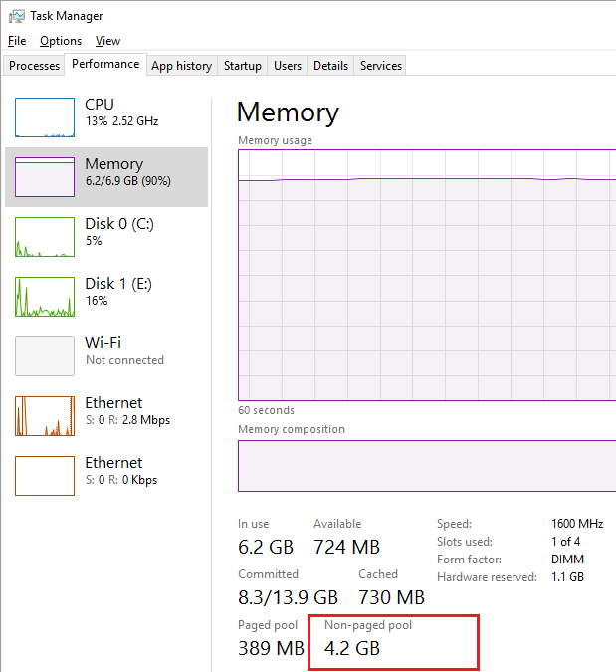Click the Task Manager title bar icon
This screenshot has height=672, width=616.
click(x=17, y=16)
